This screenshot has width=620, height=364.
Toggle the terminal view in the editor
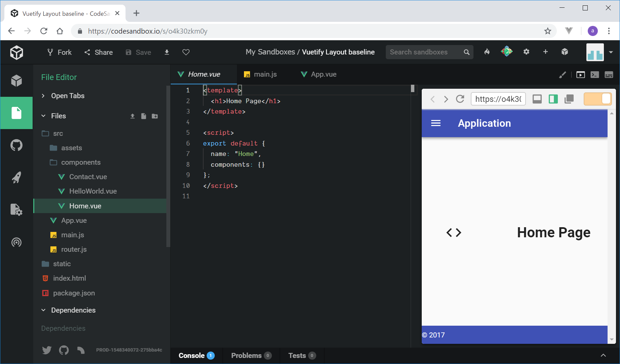594,75
